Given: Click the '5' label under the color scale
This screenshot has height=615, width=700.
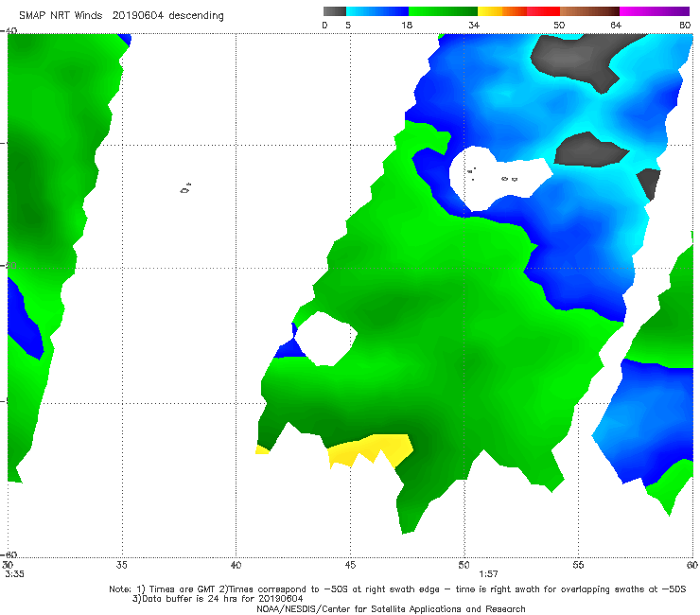Looking at the screenshot, I should pyautogui.click(x=348, y=25).
